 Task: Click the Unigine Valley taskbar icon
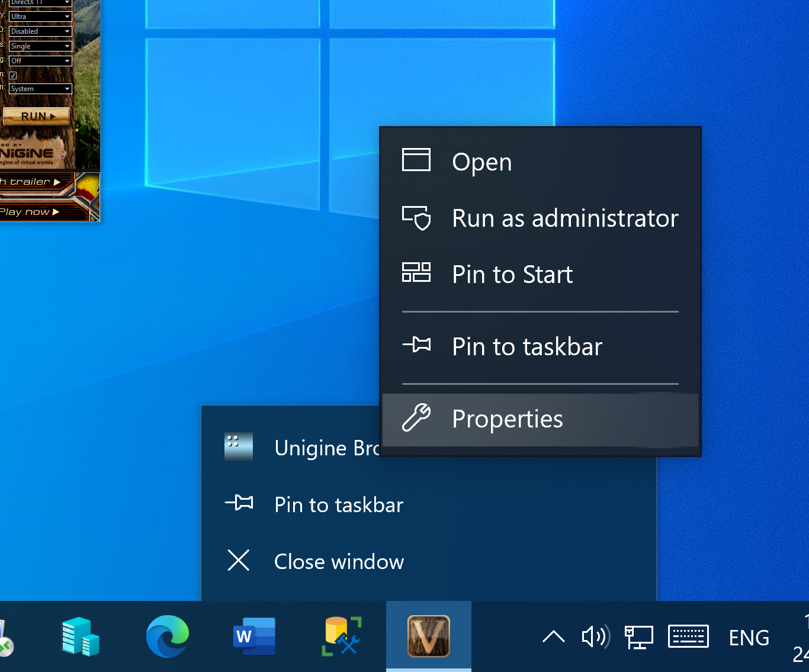point(428,636)
